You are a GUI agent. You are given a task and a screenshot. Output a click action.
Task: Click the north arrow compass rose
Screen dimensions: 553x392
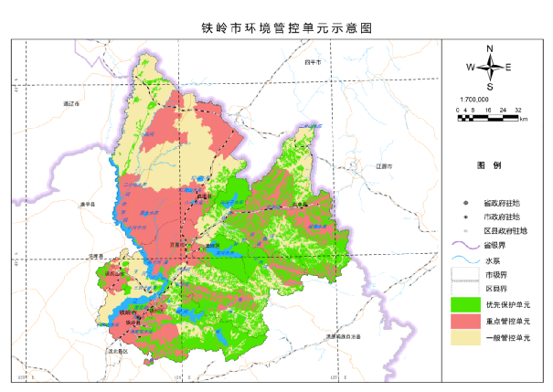coord(489,66)
